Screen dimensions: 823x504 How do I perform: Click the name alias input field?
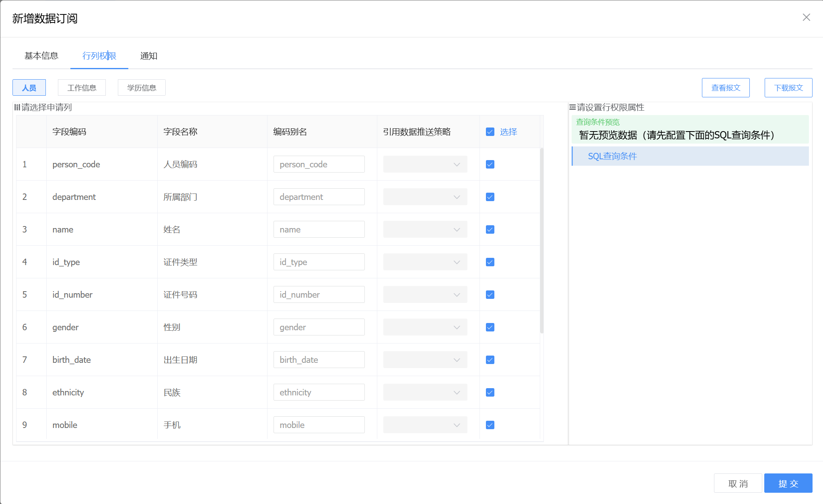[x=319, y=230]
